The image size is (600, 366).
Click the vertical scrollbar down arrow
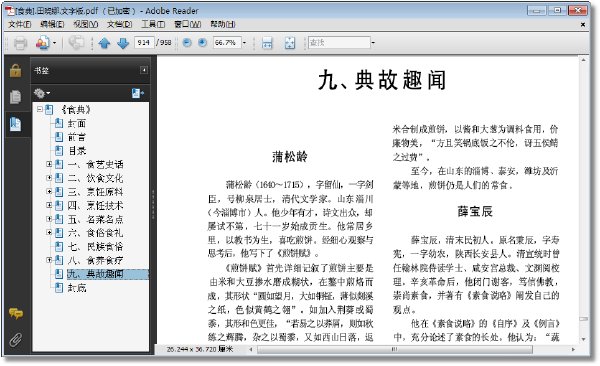(x=583, y=339)
